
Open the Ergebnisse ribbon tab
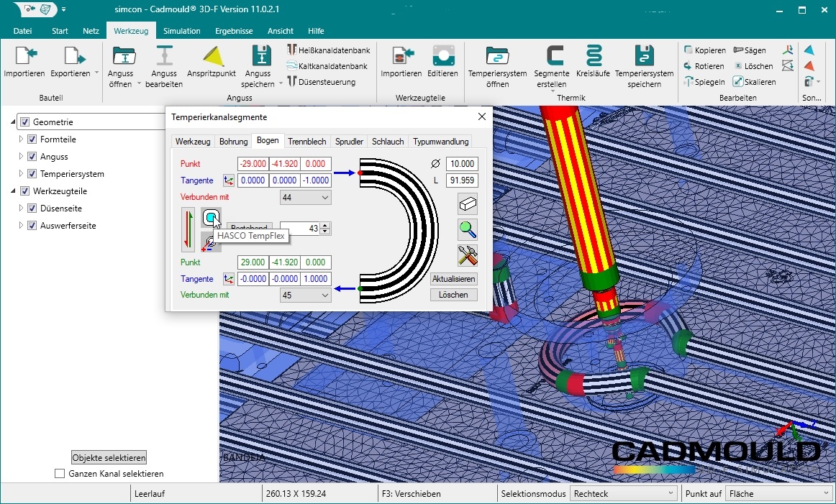(x=234, y=31)
